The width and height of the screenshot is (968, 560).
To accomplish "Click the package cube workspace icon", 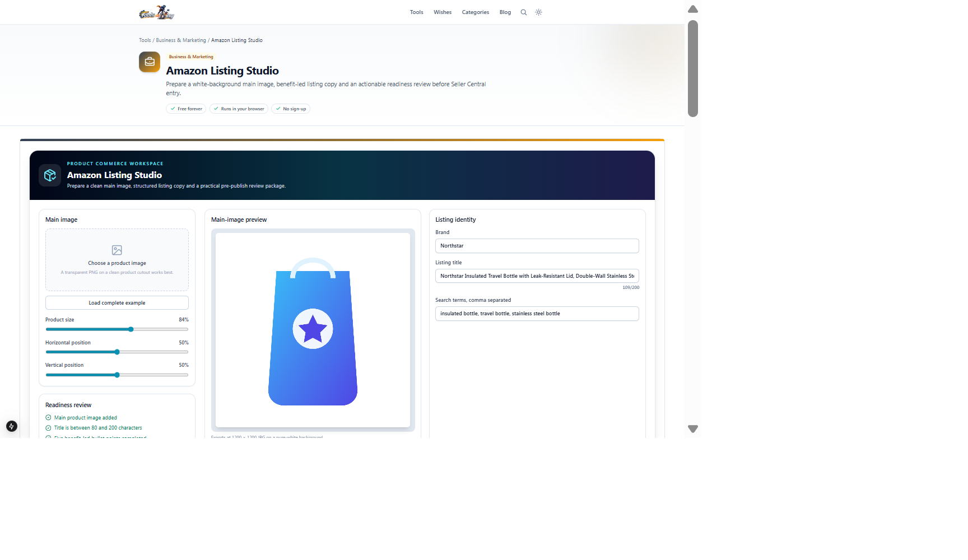I will 50,175.
